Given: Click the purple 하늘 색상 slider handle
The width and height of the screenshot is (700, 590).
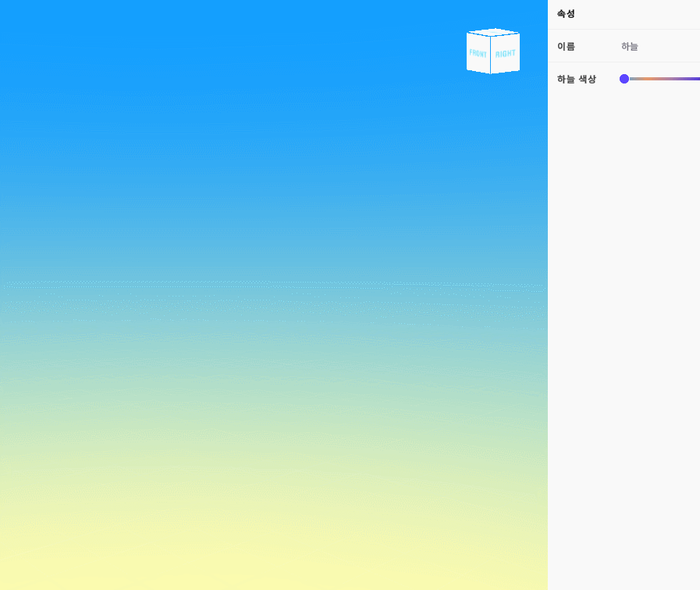Looking at the screenshot, I should click(624, 79).
